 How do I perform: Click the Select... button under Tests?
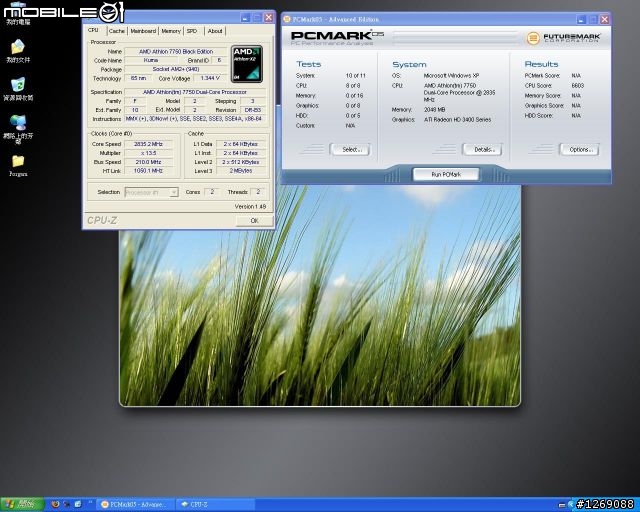tap(350, 149)
